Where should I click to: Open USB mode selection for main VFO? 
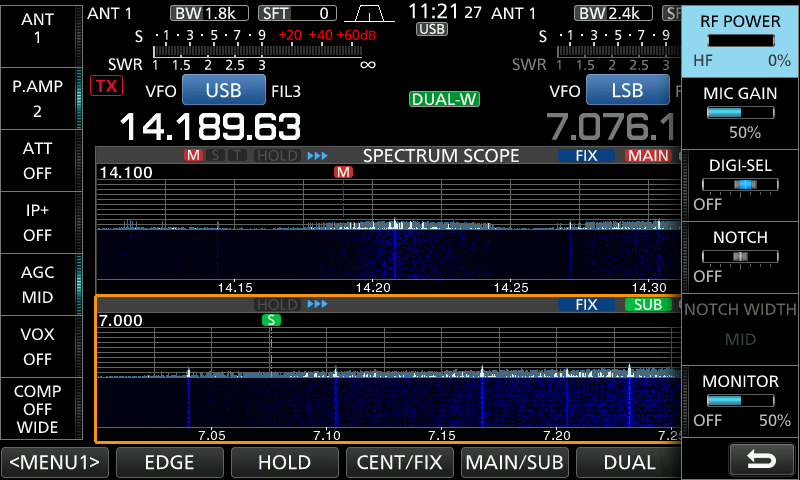pyautogui.click(x=223, y=90)
